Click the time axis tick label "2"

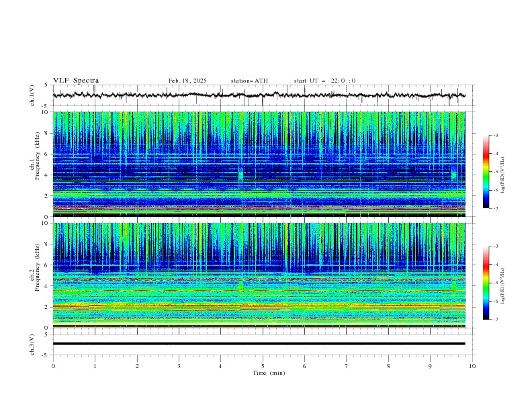coord(137,366)
